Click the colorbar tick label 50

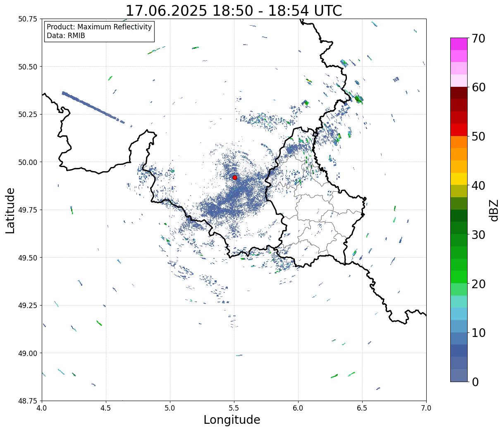(478, 136)
